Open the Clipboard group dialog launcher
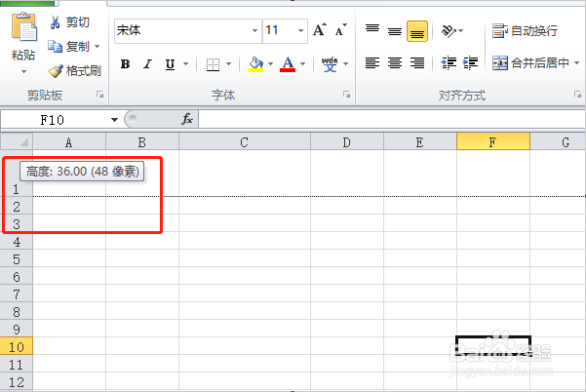586x392 pixels. (x=99, y=95)
